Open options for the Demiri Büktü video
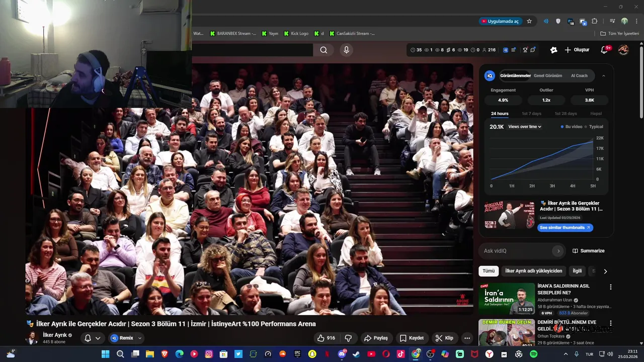The width and height of the screenshot is (644, 362). tap(611, 323)
